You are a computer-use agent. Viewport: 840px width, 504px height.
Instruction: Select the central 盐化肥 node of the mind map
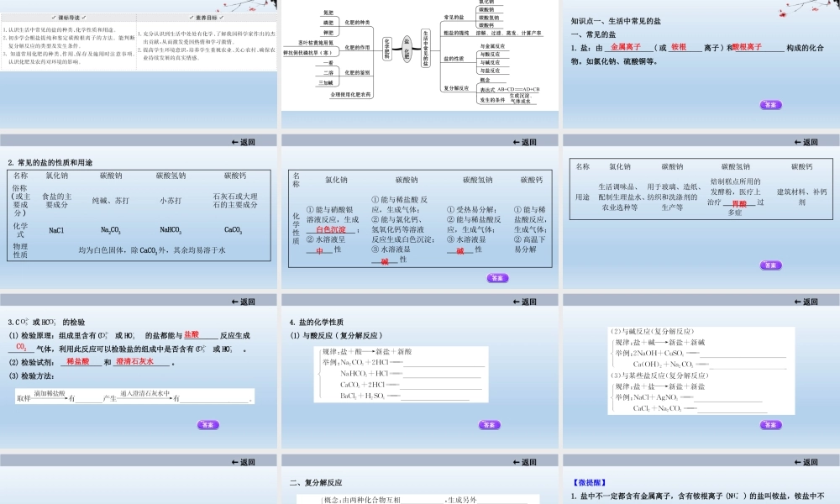[406, 48]
